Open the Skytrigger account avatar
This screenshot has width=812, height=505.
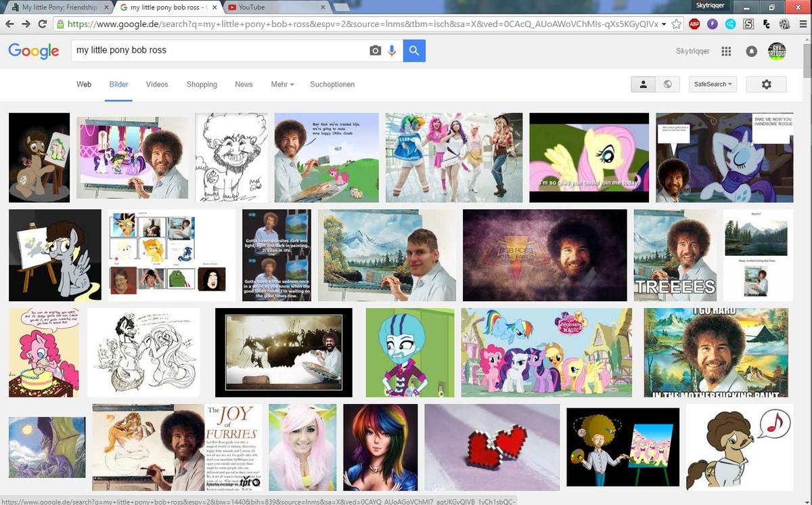[777, 51]
